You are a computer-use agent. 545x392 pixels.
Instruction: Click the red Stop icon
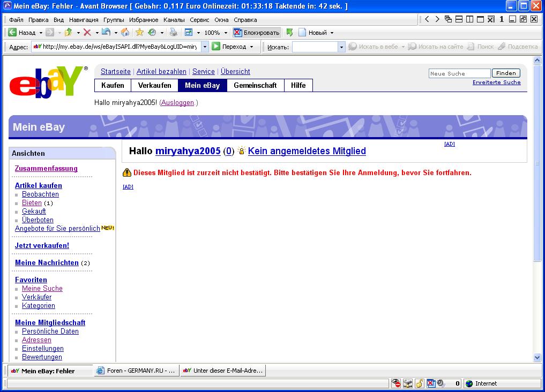[x=87, y=32]
